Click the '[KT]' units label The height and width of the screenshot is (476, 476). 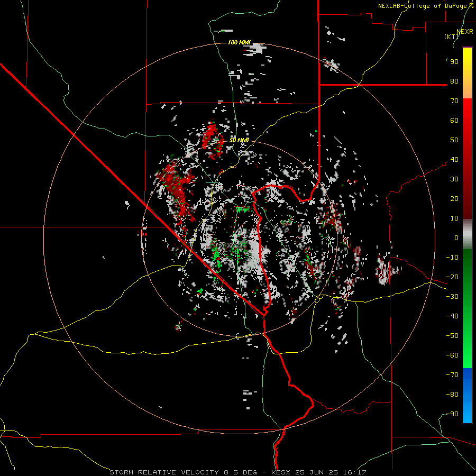click(452, 36)
